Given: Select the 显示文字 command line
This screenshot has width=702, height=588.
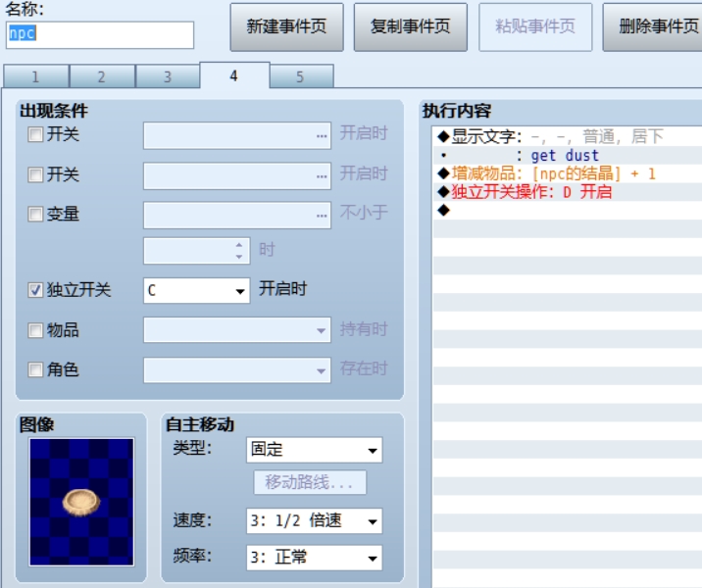Looking at the screenshot, I should pyautogui.click(x=567, y=136).
